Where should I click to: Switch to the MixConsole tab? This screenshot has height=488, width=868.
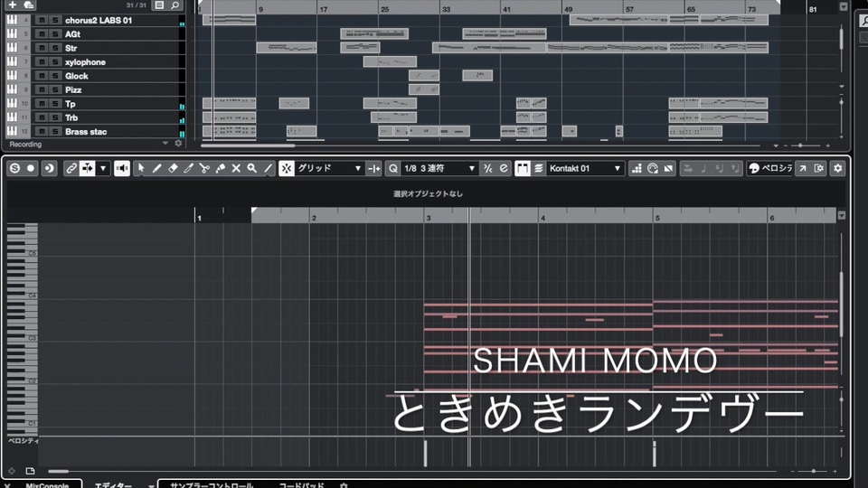click(47, 484)
